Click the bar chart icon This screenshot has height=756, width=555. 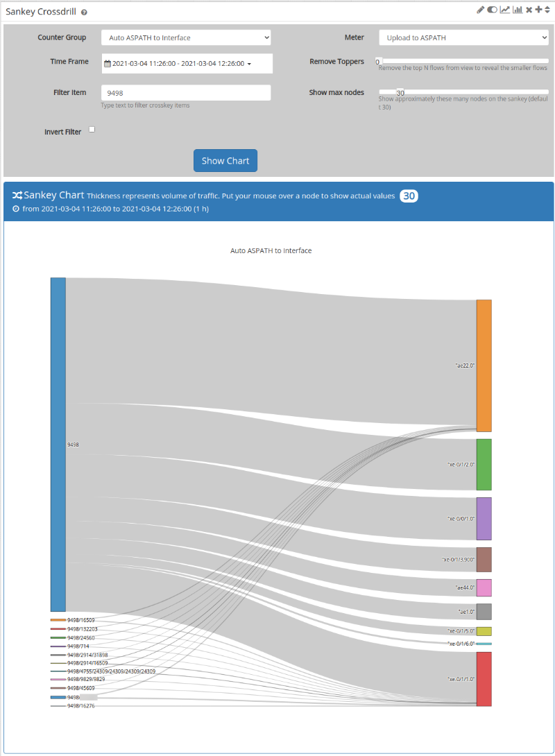point(517,10)
